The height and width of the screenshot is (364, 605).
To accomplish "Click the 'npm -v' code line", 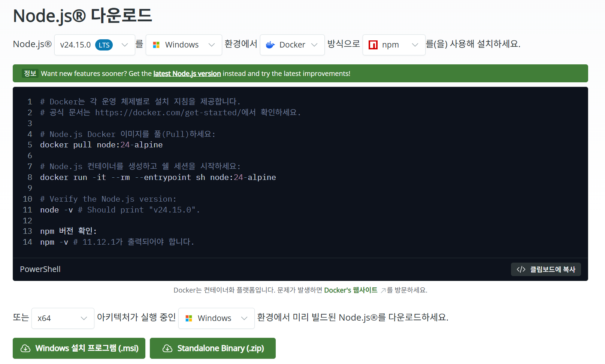I will (117, 242).
